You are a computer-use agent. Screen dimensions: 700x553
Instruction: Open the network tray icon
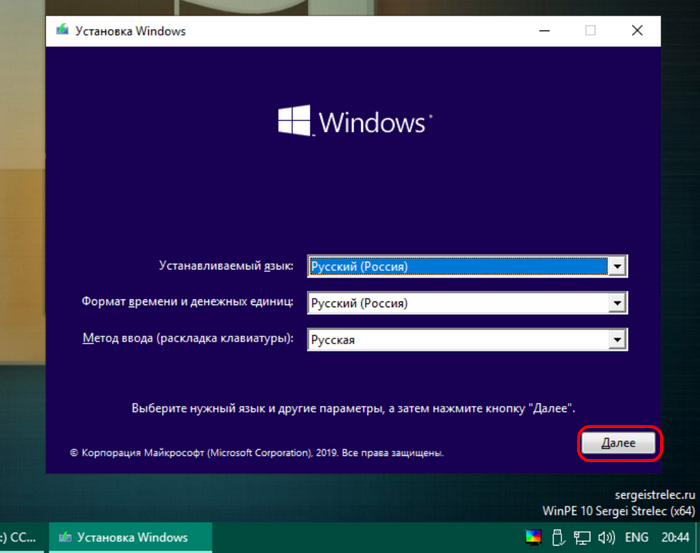(x=582, y=537)
